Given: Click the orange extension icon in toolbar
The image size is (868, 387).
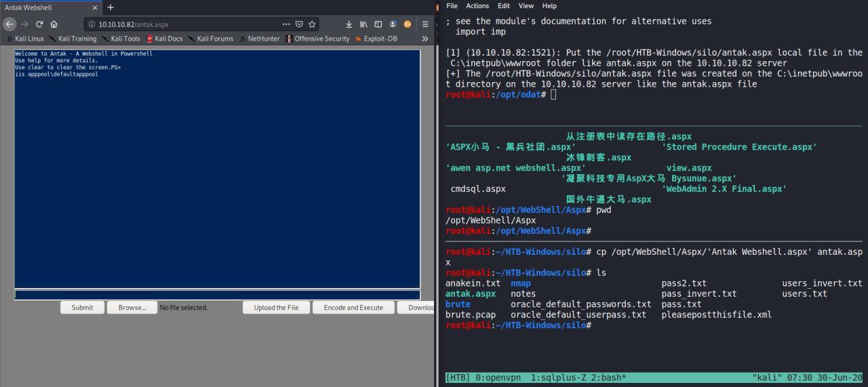Looking at the screenshot, I should pos(408,24).
